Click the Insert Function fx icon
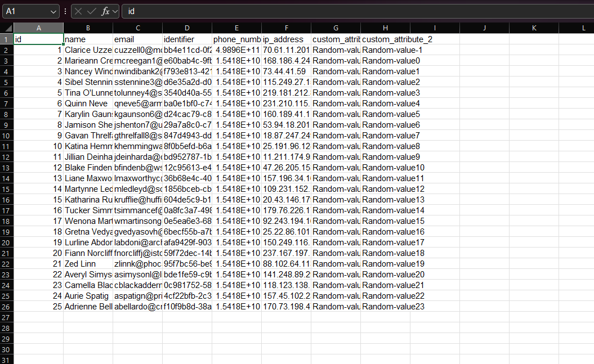The width and height of the screenshot is (594, 364). 105,11
